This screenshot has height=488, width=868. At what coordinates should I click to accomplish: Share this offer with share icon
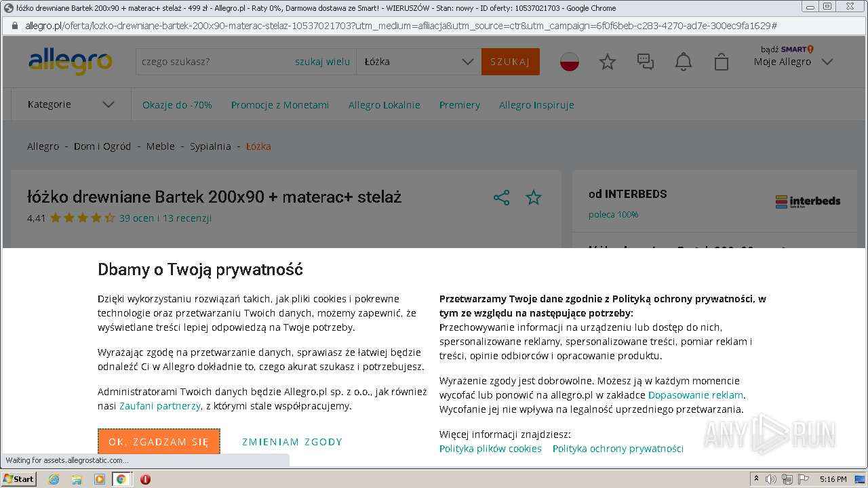click(502, 198)
